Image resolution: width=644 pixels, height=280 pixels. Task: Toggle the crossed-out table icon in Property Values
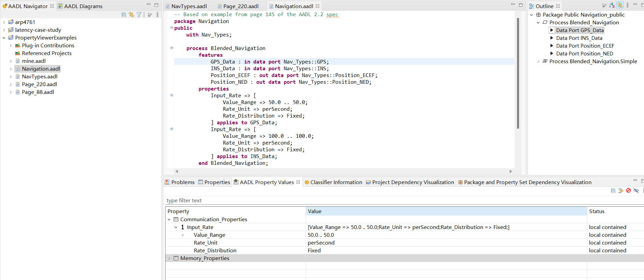[x=636, y=190]
